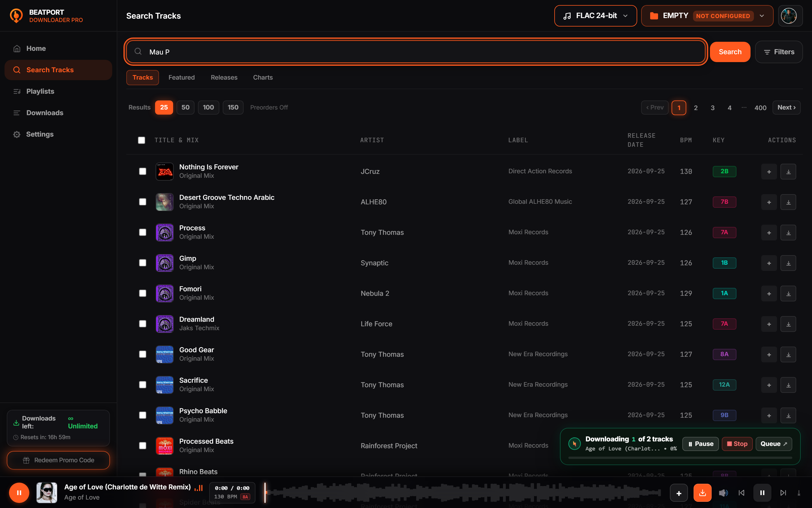This screenshot has height=508, width=812.
Task: Open the Queue from download popup
Action: point(773,444)
